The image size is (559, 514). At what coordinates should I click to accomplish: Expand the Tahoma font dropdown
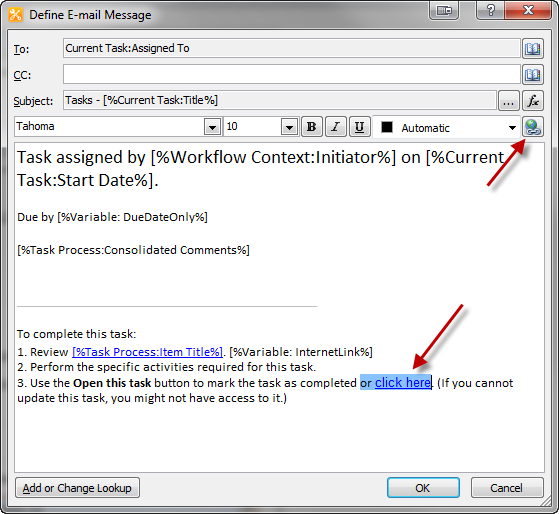(212, 127)
